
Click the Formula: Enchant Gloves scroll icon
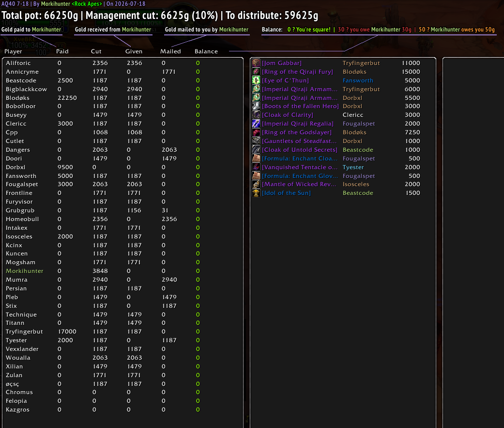pyautogui.click(x=256, y=175)
